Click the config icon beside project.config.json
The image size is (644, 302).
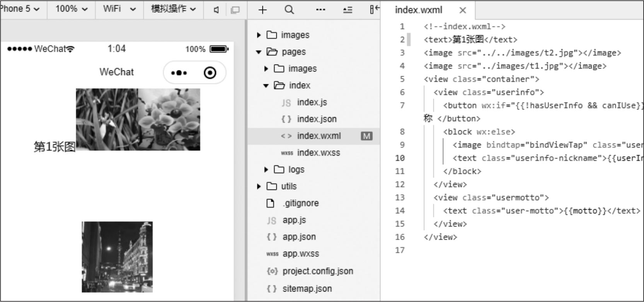pos(272,271)
